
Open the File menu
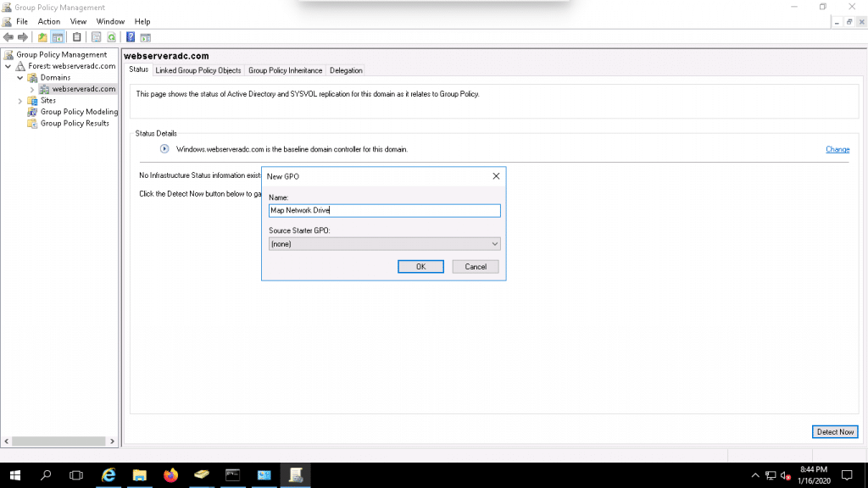[22, 21]
